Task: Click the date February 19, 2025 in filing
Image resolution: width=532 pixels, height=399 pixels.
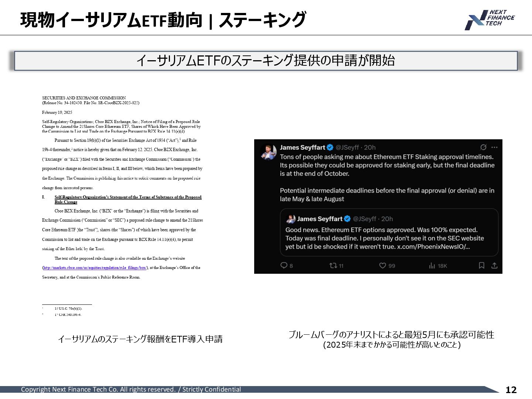Action: point(57,112)
